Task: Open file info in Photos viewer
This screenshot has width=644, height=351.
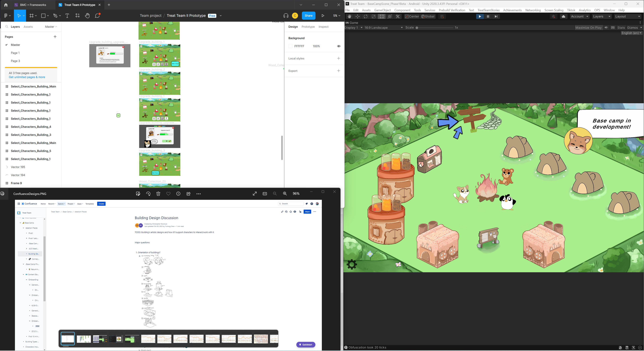Action: click(x=178, y=194)
